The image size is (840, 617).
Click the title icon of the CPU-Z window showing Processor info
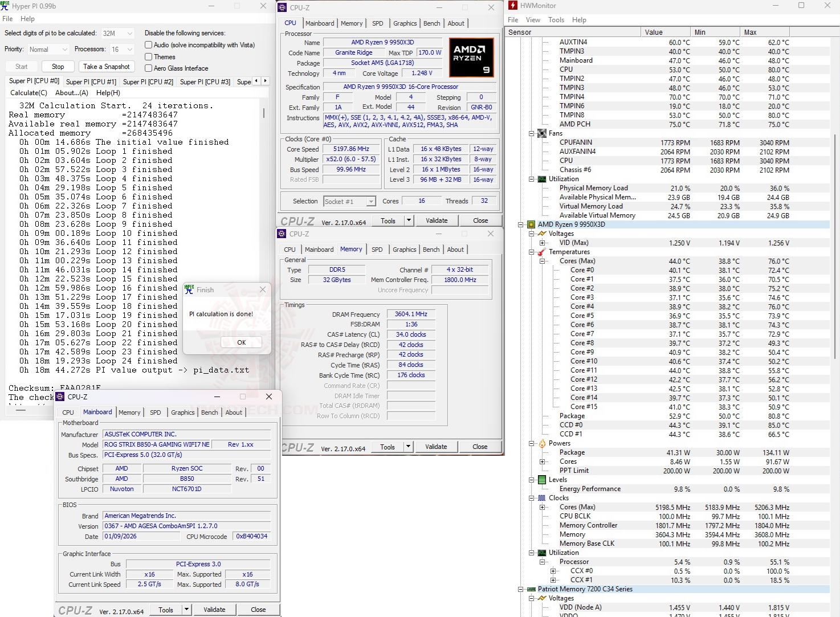[282, 7]
